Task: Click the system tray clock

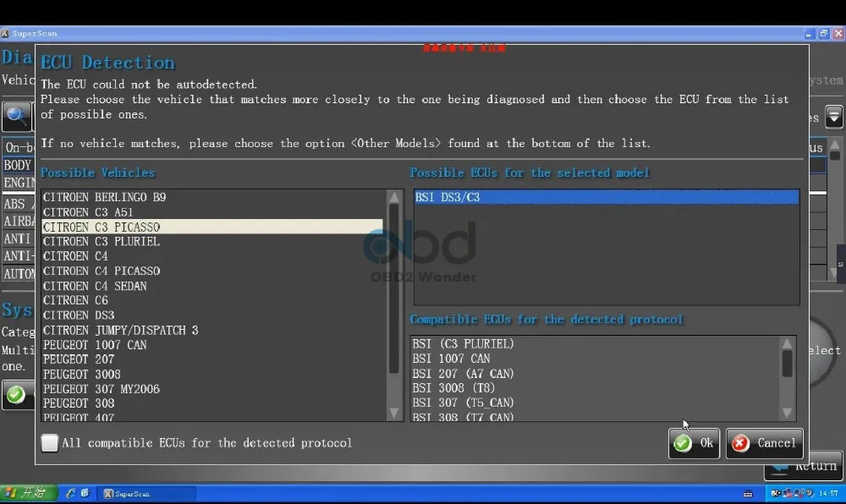Action: pyautogui.click(x=828, y=493)
